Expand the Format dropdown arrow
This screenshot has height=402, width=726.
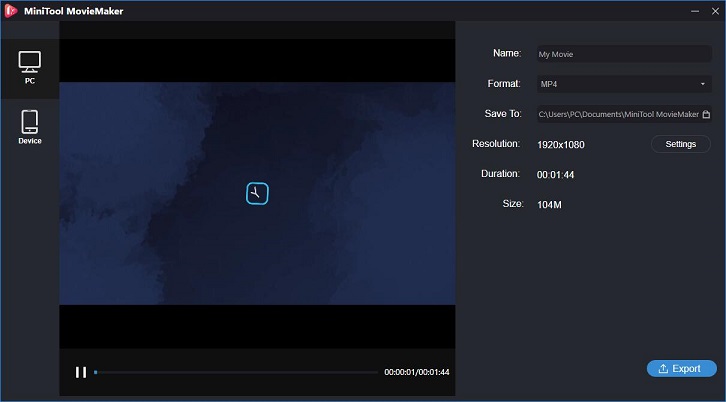pyautogui.click(x=703, y=84)
